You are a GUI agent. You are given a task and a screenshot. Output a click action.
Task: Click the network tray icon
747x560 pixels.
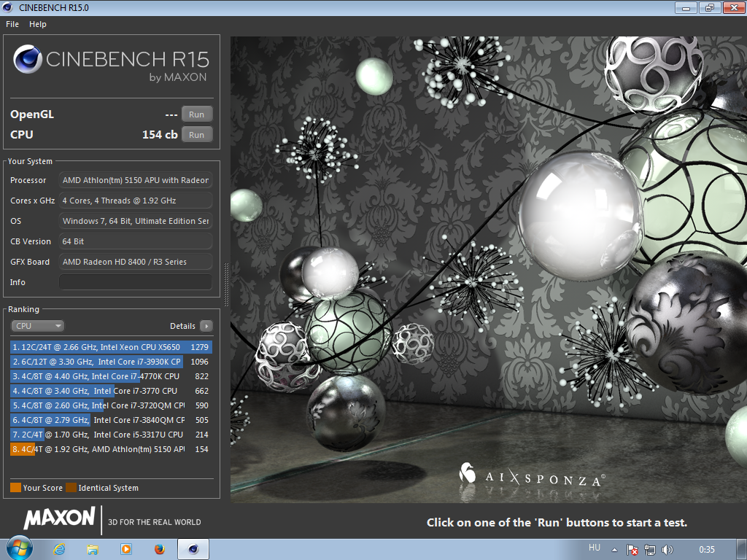click(650, 550)
